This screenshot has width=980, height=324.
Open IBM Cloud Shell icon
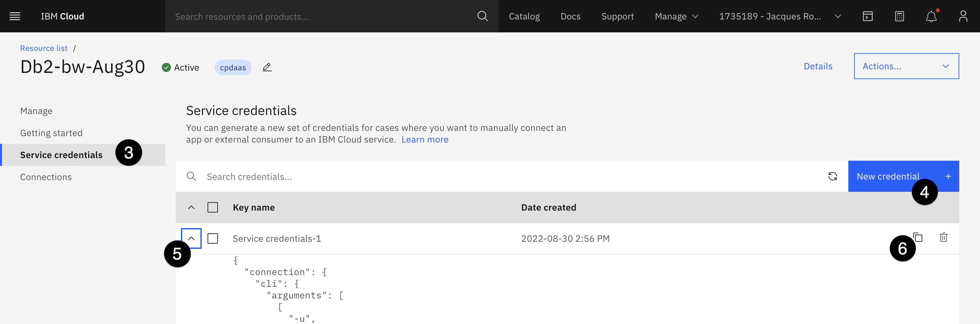(867, 16)
